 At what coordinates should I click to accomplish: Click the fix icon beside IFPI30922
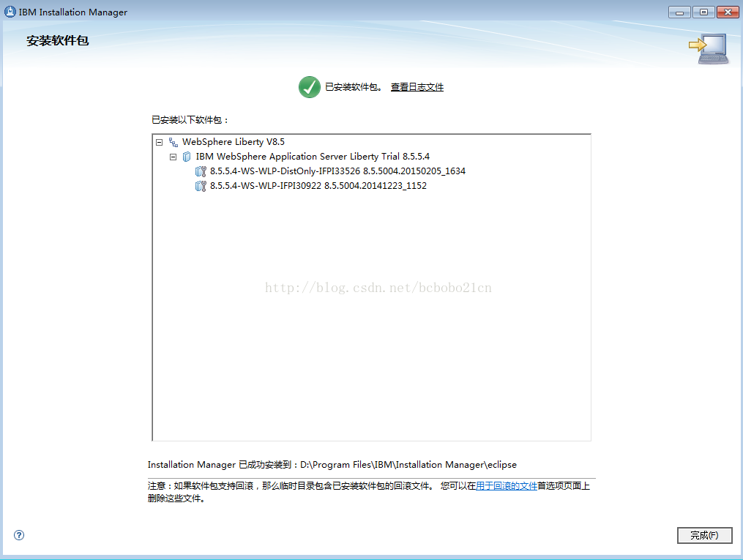click(x=201, y=186)
